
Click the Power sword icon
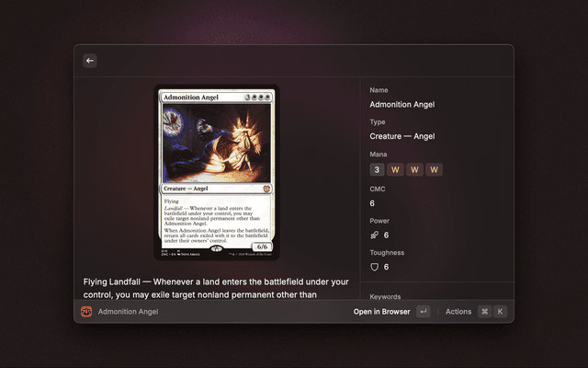(376, 235)
